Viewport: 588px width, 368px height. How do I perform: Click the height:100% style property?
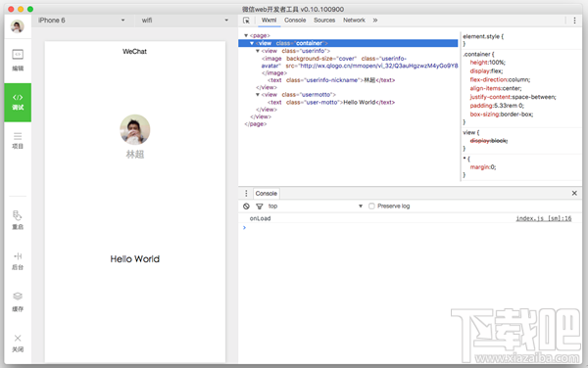487,63
